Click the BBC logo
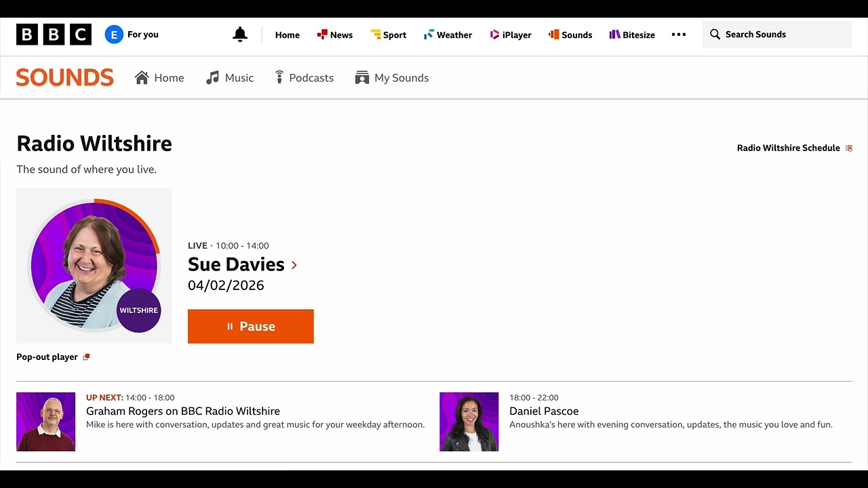The height and width of the screenshot is (488, 868). click(54, 35)
